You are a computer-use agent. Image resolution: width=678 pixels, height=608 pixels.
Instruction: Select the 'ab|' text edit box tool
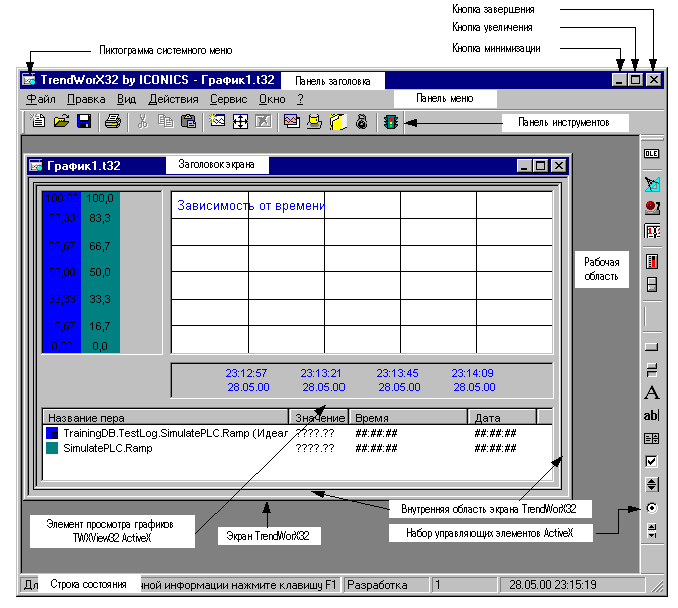click(x=652, y=416)
